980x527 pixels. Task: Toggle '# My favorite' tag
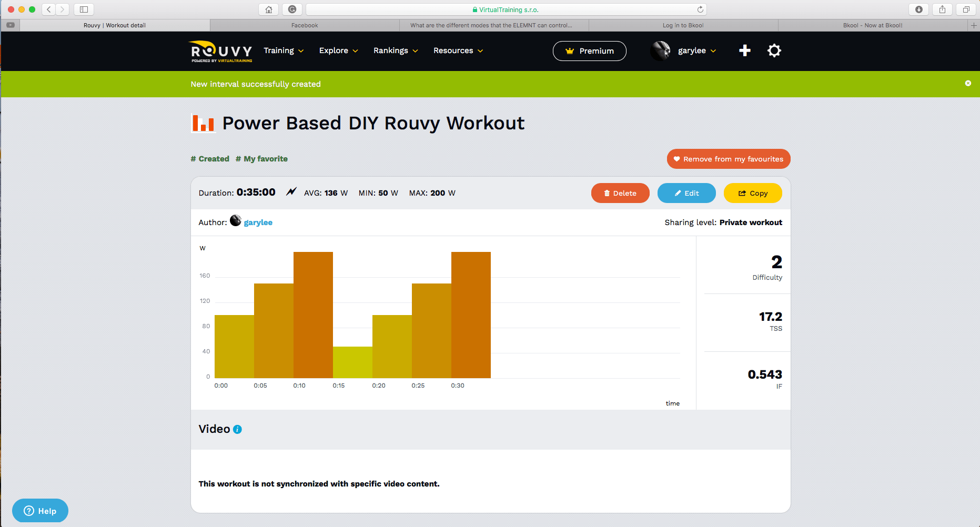click(x=261, y=158)
